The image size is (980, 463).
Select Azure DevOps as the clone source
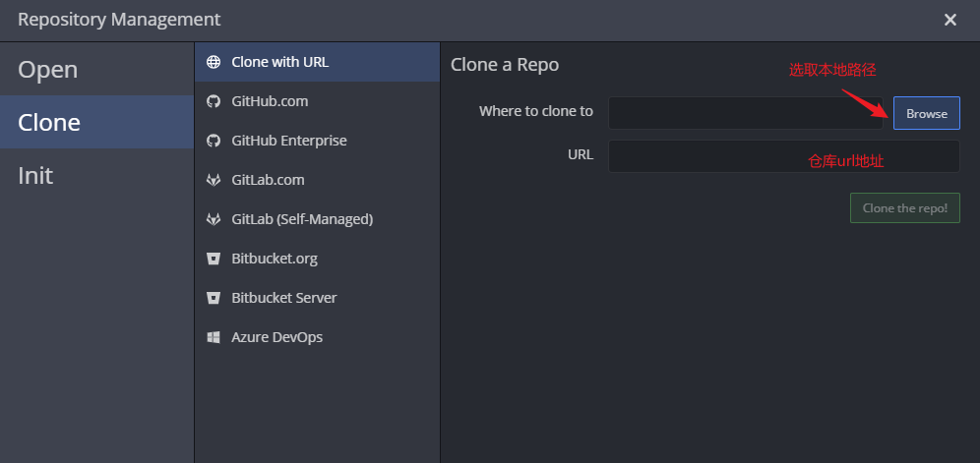pos(318,337)
